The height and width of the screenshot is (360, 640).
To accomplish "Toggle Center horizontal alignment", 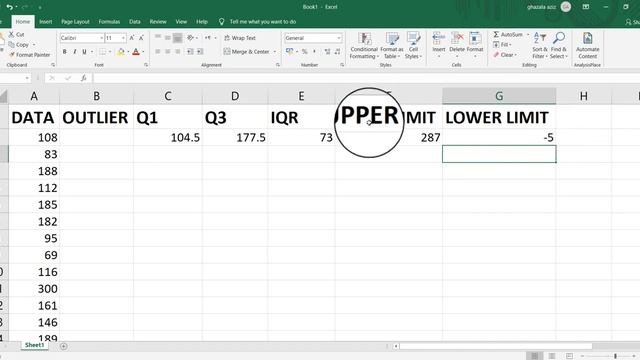I will point(168,52).
